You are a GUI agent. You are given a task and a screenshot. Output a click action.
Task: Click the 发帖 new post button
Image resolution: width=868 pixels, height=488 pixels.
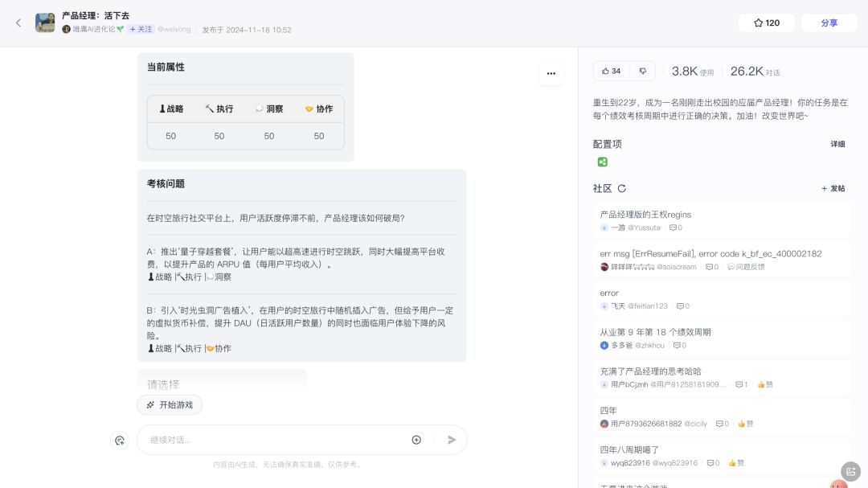[833, 189]
